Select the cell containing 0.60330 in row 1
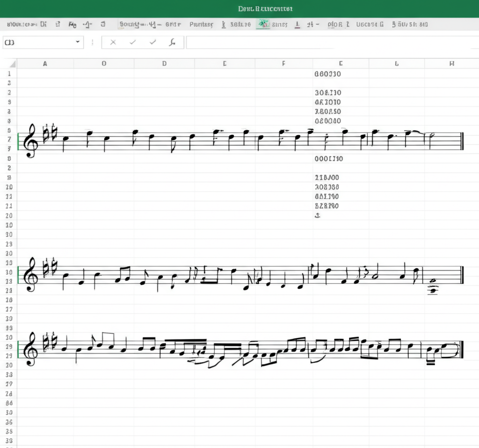This screenshot has width=479, height=448. 328,73
